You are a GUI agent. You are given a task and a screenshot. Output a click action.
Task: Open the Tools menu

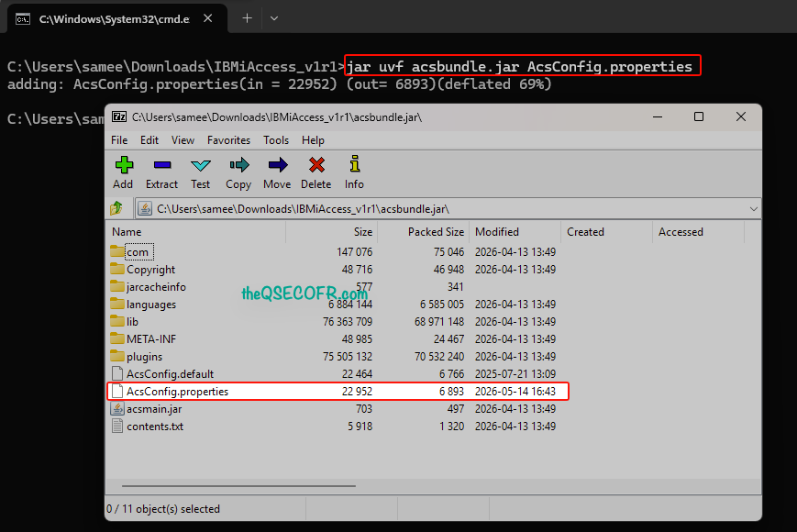pos(276,140)
